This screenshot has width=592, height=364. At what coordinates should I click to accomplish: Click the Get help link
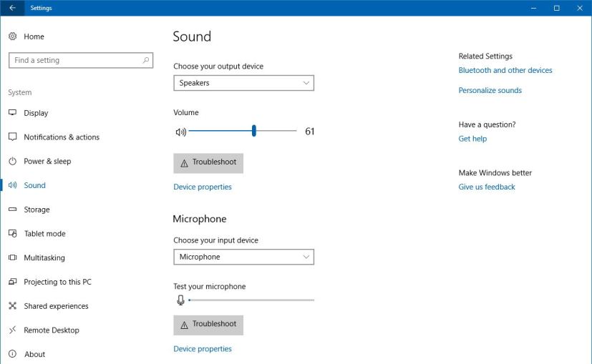[472, 139]
